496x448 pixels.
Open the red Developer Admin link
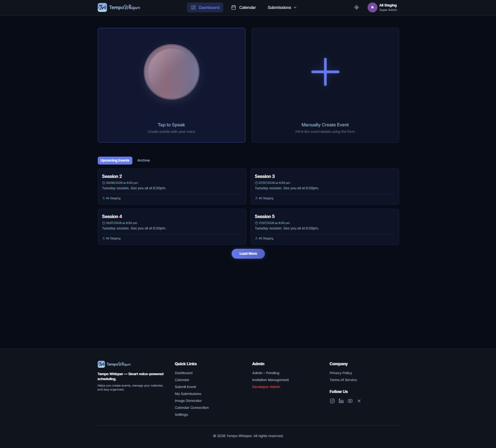[x=266, y=387]
